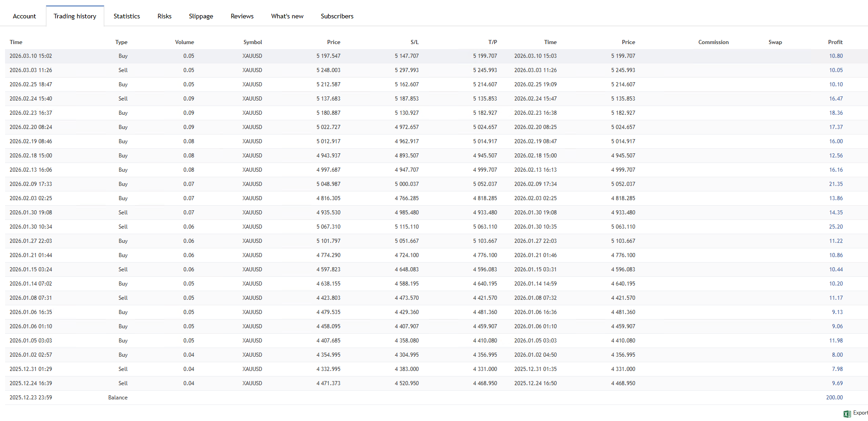
Task: Click the S/L column header
Action: coord(414,42)
